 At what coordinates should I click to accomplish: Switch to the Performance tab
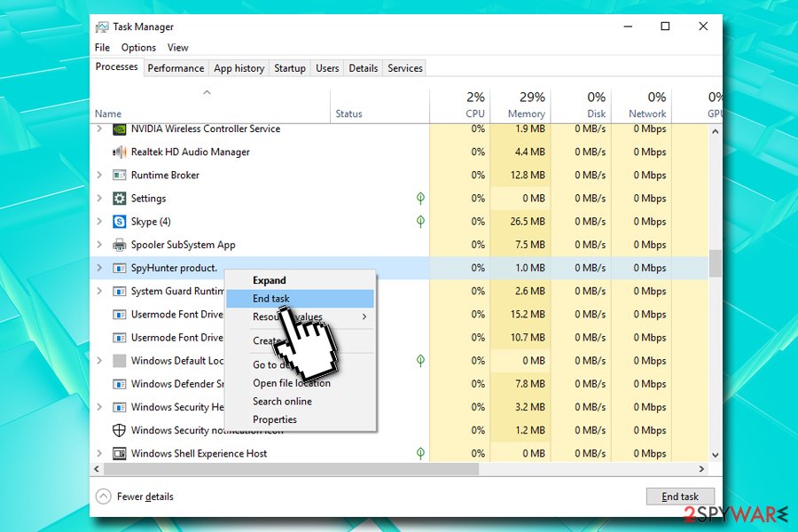[176, 68]
